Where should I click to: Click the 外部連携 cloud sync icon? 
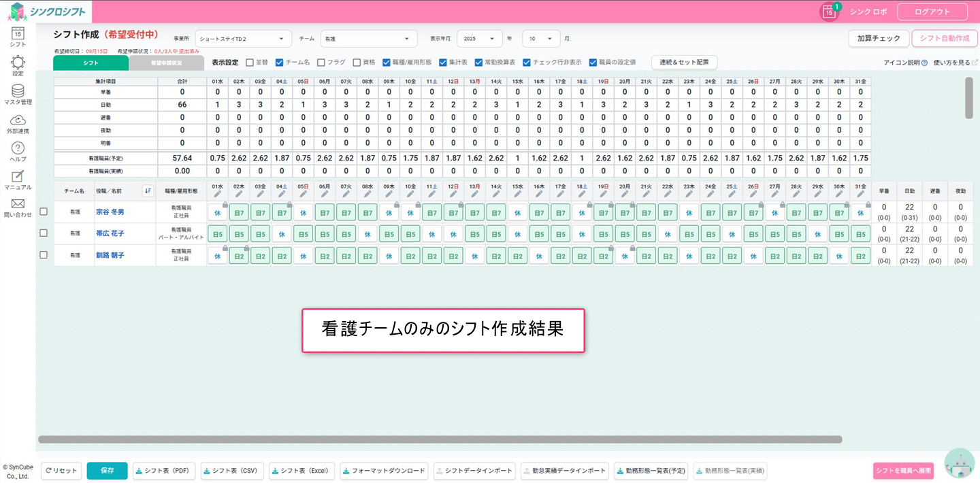[18, 120]
